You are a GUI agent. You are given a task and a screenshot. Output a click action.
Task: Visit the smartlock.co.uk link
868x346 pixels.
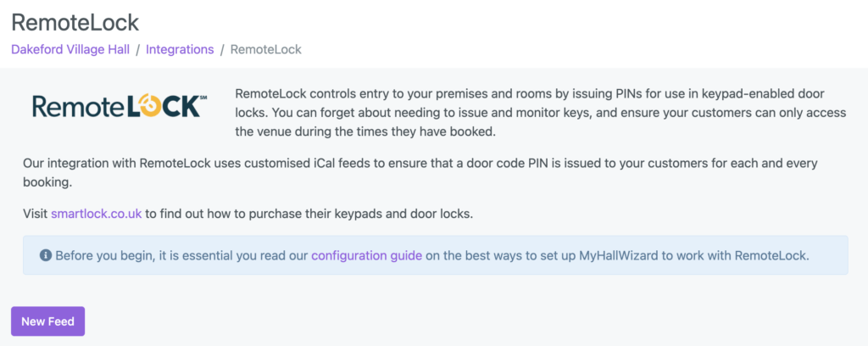click(96, 213)
